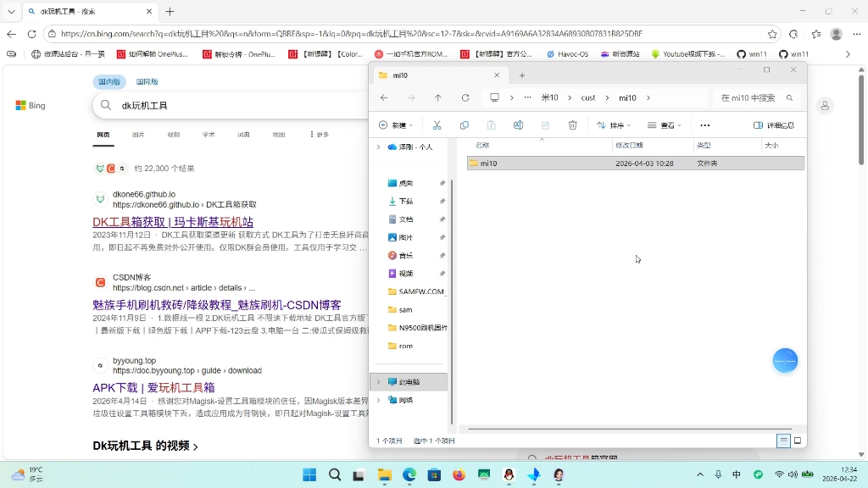Screen dimensions: 868x488
Task: Go back in File Explorer
Action: coord(384,98)
